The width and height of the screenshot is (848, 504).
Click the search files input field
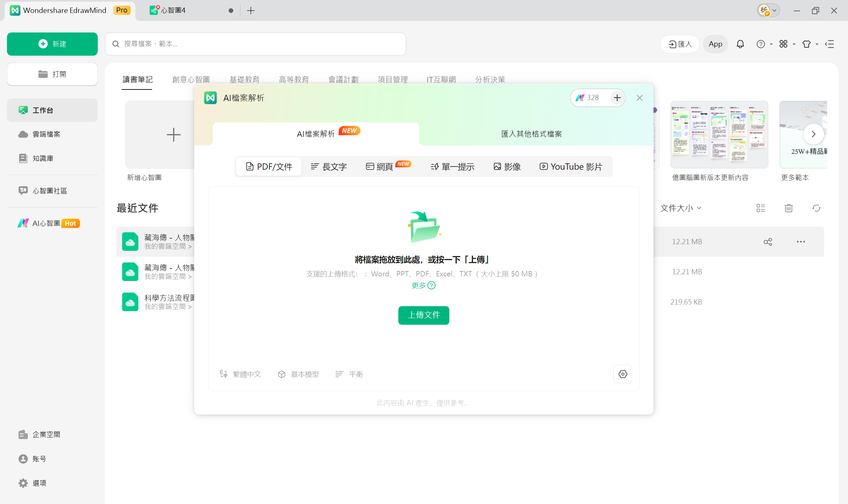255,44
